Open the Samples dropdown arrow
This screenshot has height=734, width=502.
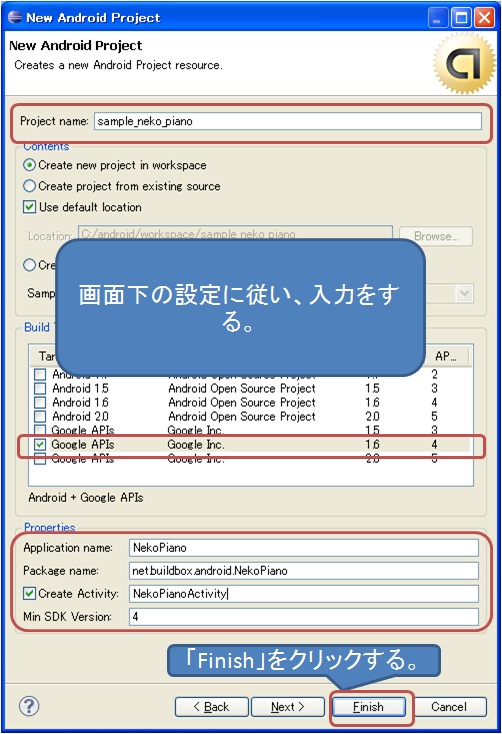464,294
